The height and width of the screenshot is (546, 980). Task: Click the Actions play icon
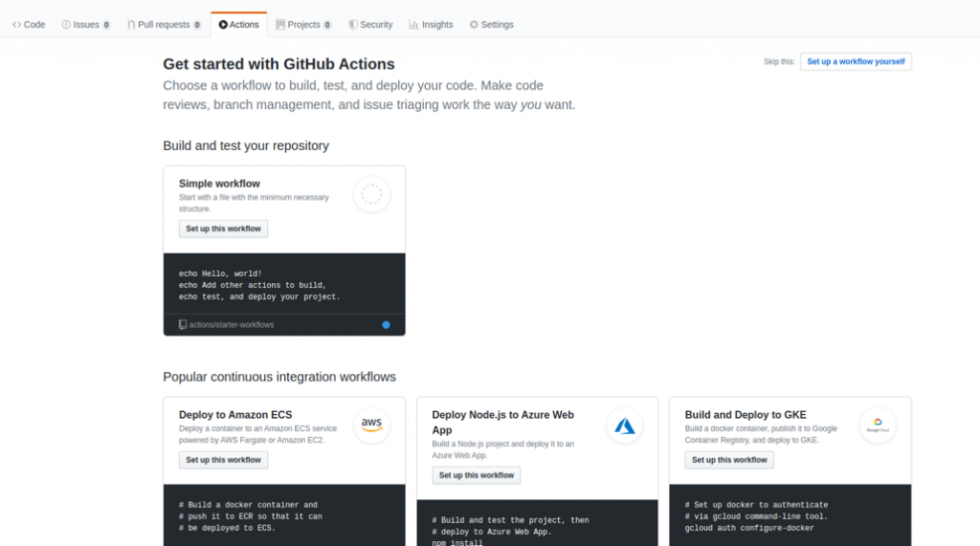click(x=223, y=24)
